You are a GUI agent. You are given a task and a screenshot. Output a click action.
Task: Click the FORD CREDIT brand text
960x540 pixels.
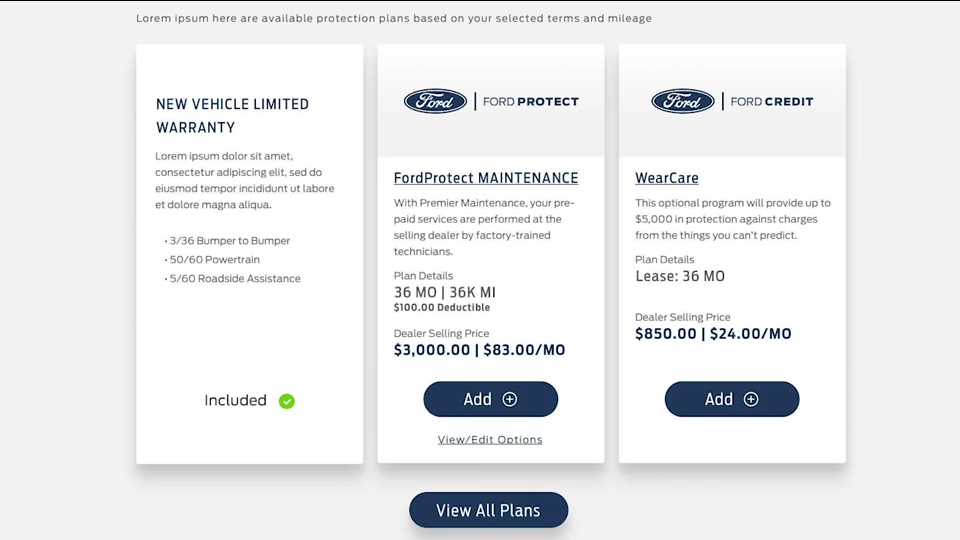click(x=772, y=102)
